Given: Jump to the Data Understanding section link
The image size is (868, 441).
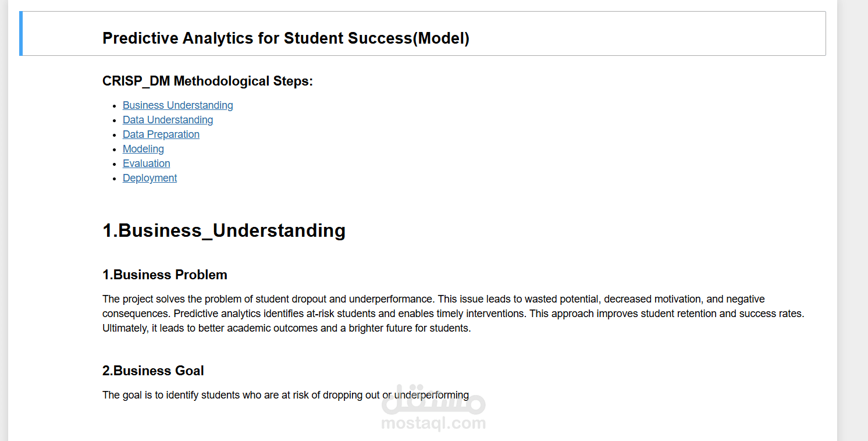Looking at the screenshot, I should (x=168, y=120).
